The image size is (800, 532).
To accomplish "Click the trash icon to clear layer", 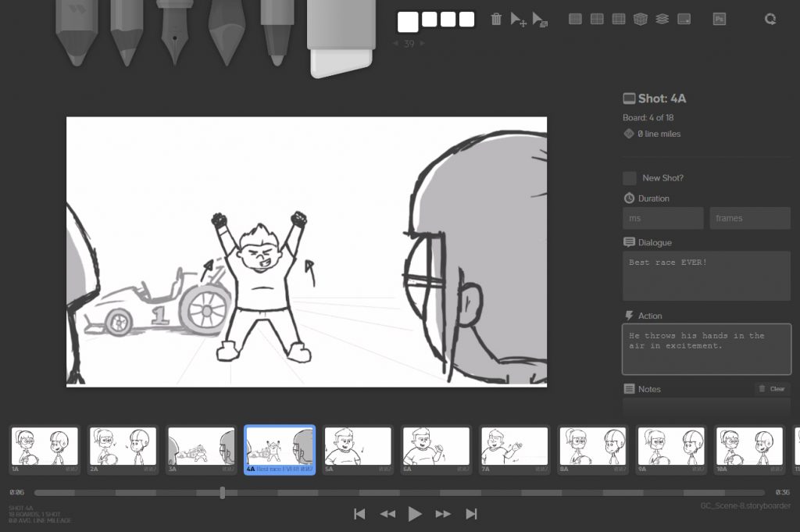I will point(496,20).
